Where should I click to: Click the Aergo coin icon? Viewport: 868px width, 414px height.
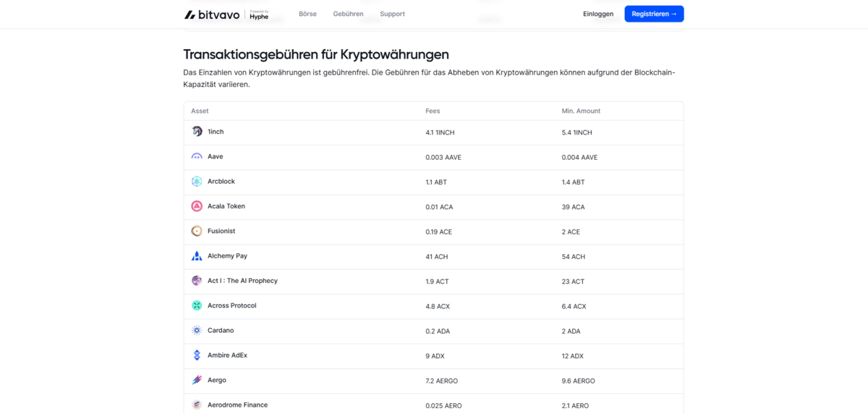[x=197, y=380]
